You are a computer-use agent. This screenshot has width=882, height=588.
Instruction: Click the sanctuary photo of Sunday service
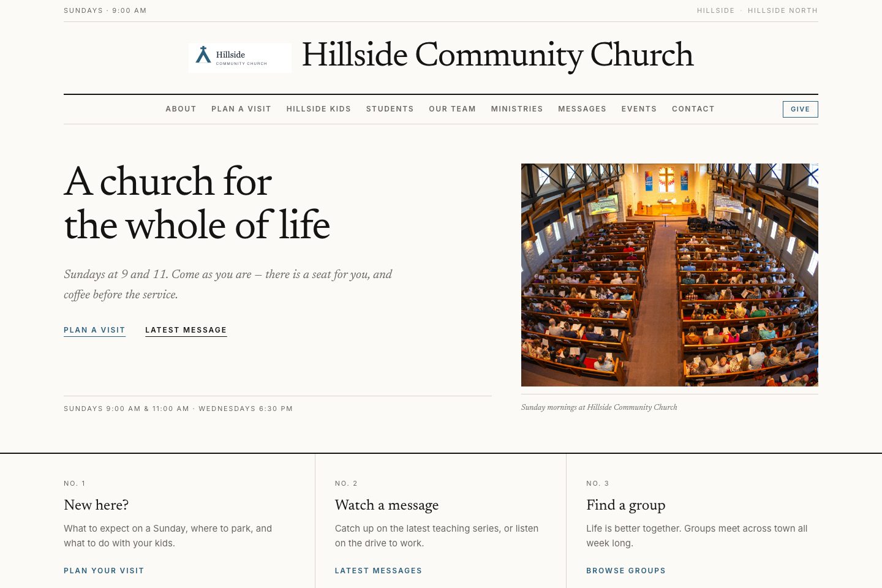(x=669, y=275)
